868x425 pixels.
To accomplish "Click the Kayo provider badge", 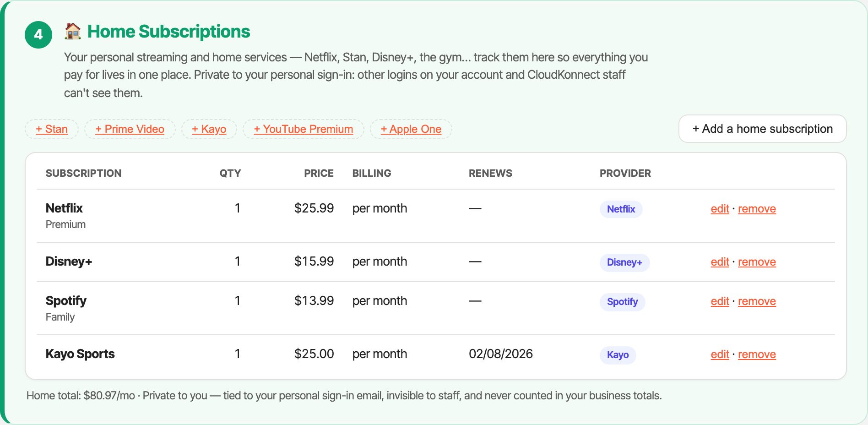I will coord(618,355).
